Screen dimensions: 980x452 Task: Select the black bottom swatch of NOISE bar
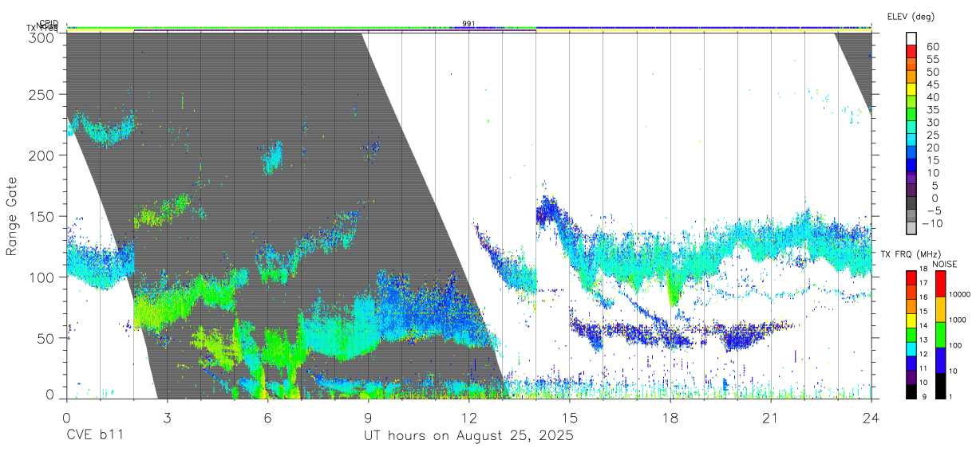[939, 386]
